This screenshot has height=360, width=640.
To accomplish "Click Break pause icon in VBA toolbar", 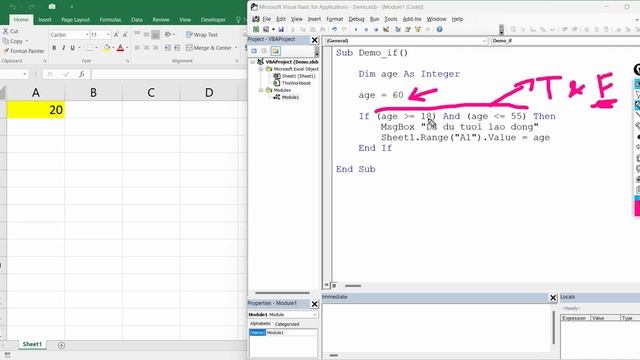I will pos(366,29).
